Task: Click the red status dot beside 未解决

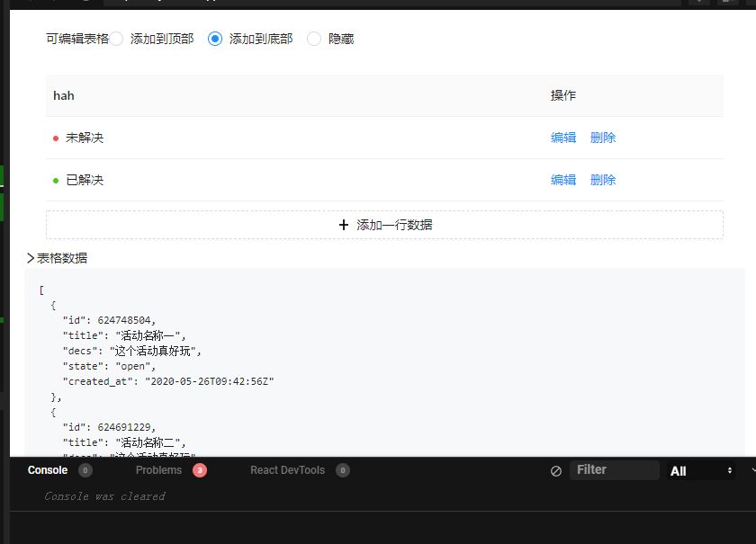Action: pyautogui.click(x=55, y=138)
